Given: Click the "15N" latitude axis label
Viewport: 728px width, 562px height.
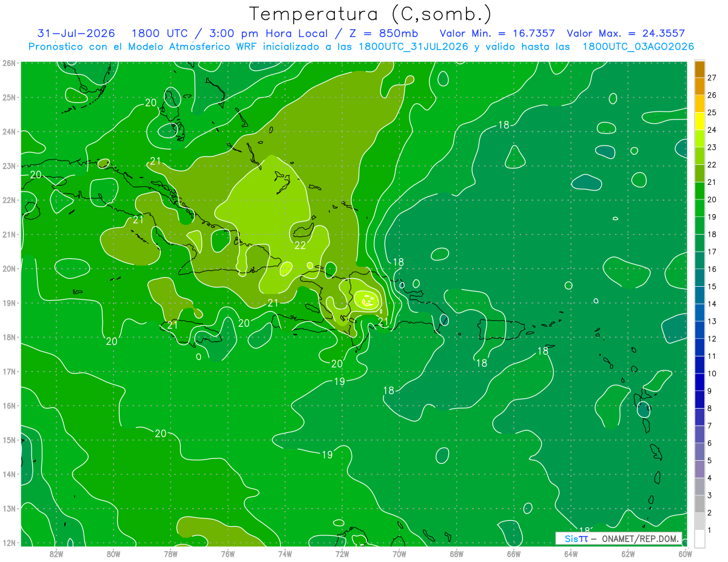Looking at the screenshot, I should point(8,440).
